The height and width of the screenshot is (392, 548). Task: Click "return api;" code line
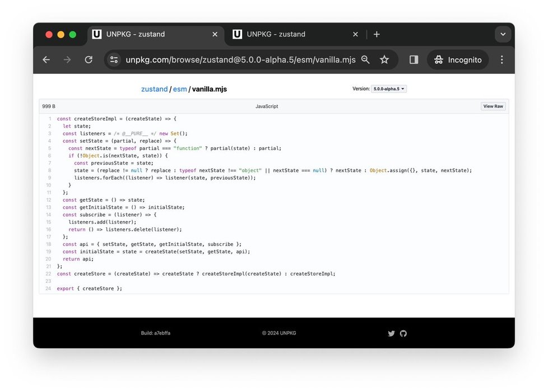click(x=78, y=259)
